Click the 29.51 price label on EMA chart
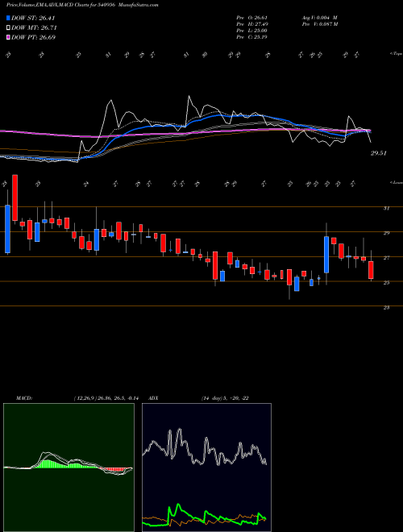Screen dimensions: 403x532 point(379,153)
